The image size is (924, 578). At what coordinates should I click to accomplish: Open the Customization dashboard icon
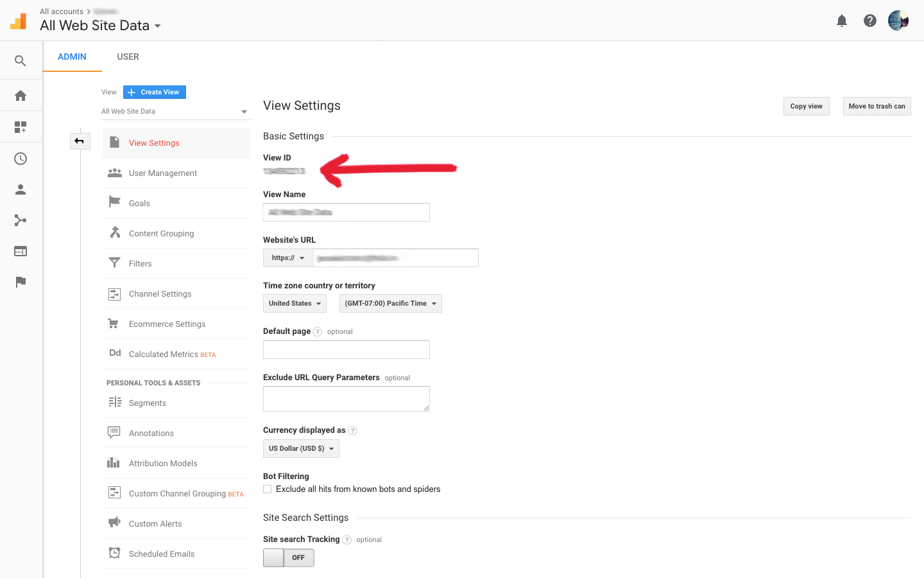point(21,127)
